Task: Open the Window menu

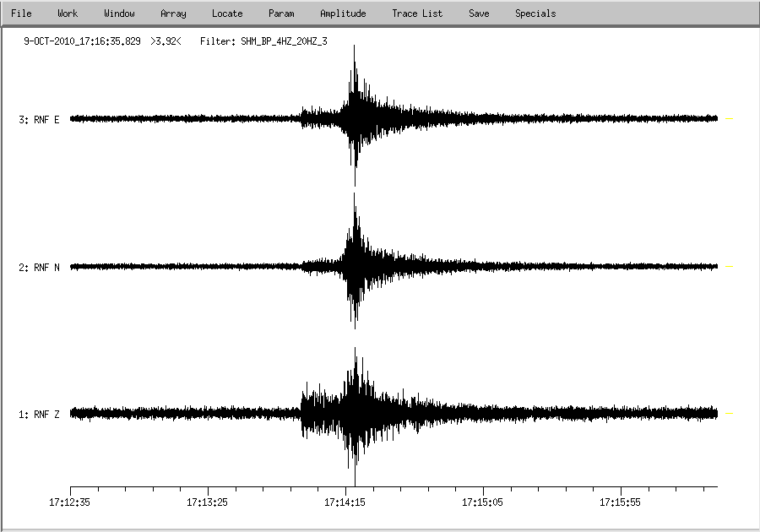Action: coord(119,14)
